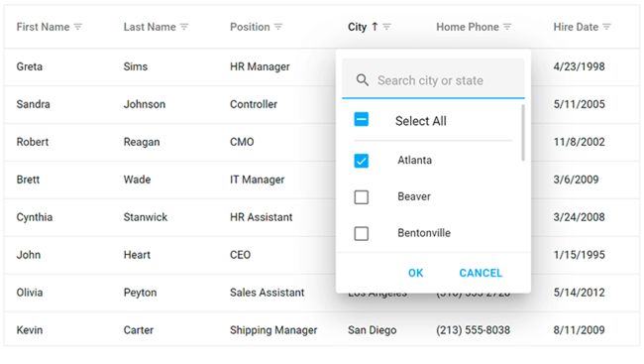Open filter icon for Home Phone column
Screen dimensions: 644x364
coord(507,27)
